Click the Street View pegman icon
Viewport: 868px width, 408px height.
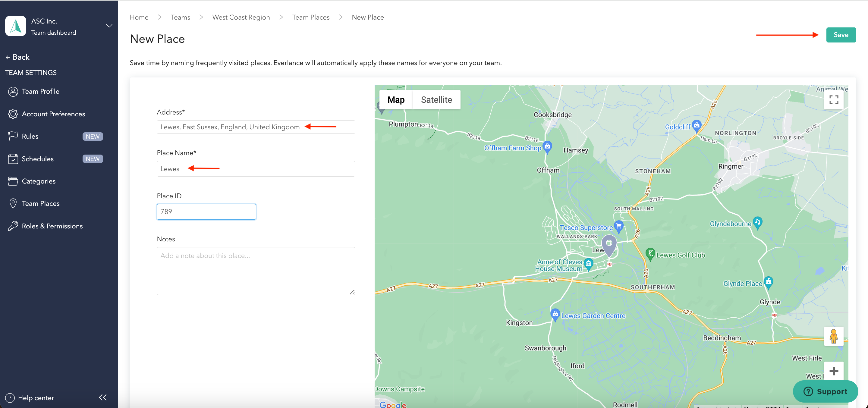pyautogui.click(x=833, y=336)
